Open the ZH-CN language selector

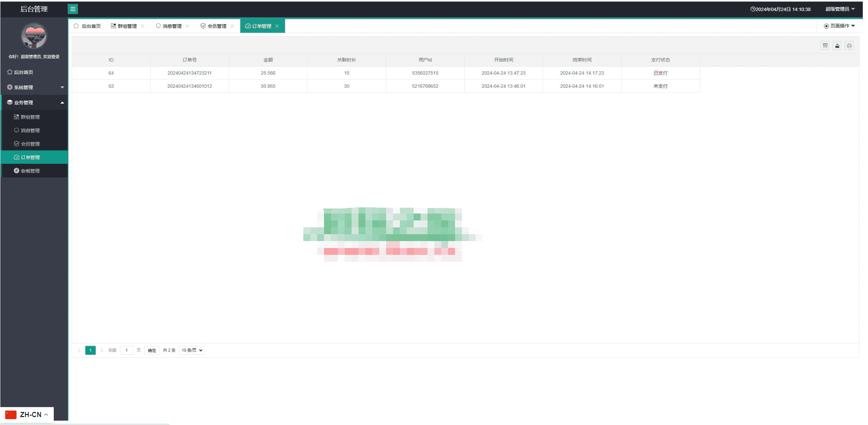click(x=27, y=414)
